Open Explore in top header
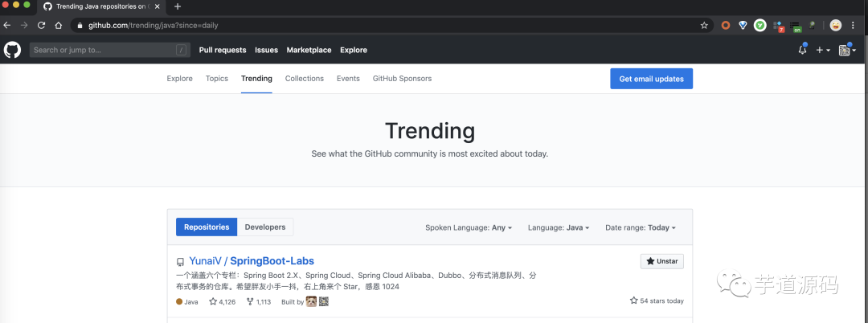This screenshot has width=868, height=323. tap(353, 50)
